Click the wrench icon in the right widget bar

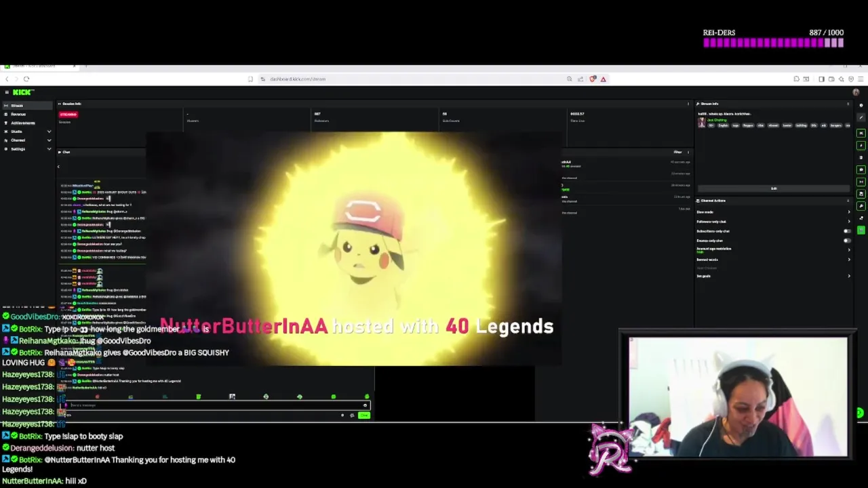tap(861, 205)
